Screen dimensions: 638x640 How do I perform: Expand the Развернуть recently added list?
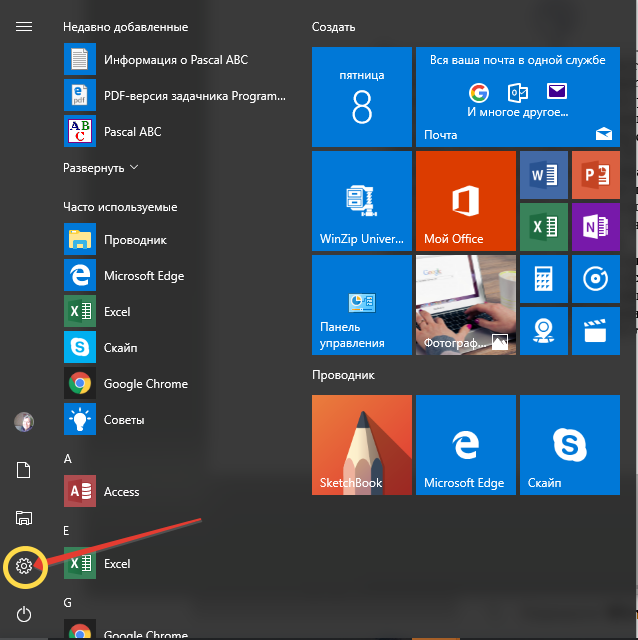[100, 168]
